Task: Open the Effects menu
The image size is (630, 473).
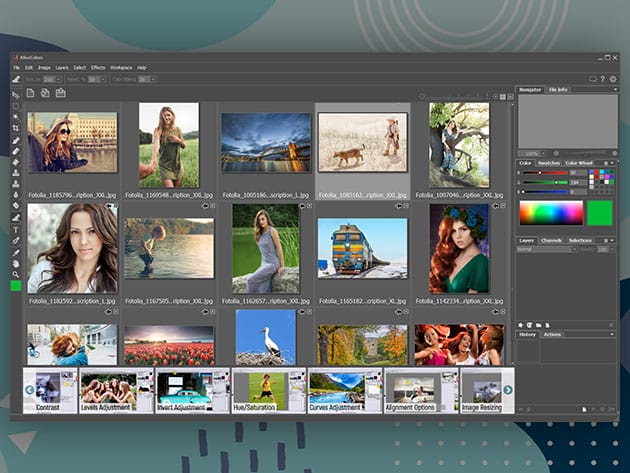Action: point(98,67)
